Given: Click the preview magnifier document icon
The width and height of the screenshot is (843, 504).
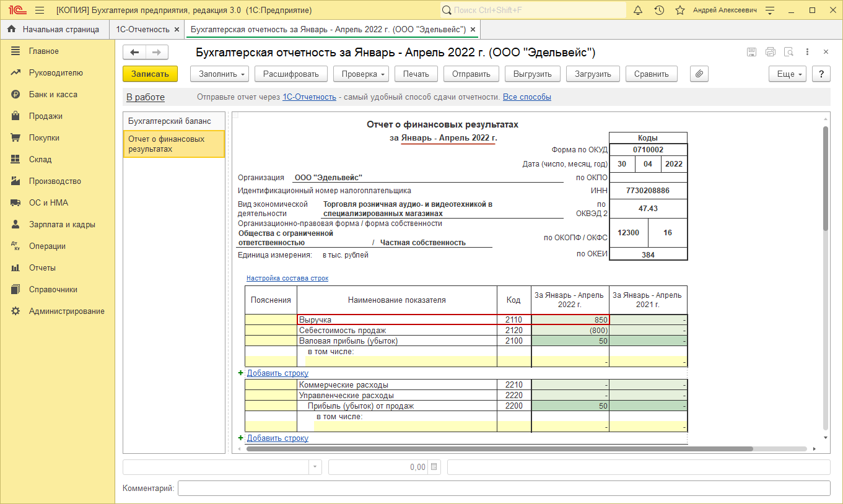Looking at the screenshot, I should [x=788, y=52].
